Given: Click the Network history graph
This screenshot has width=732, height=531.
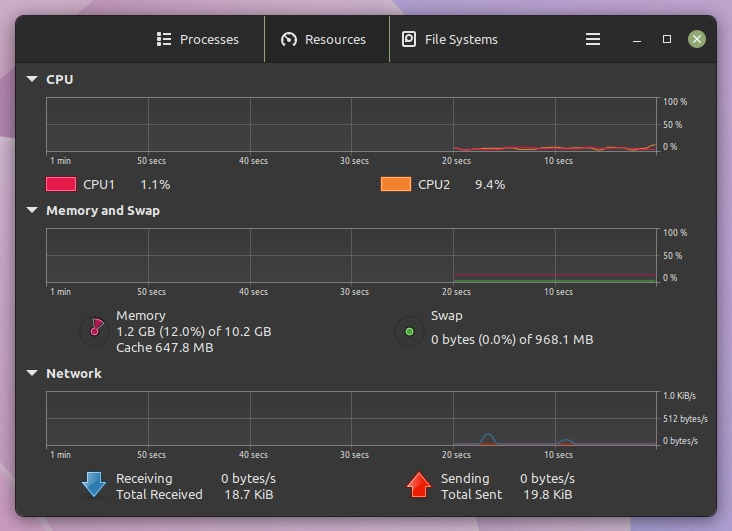Looking at the screenshot, I should (x=352, y=418).
